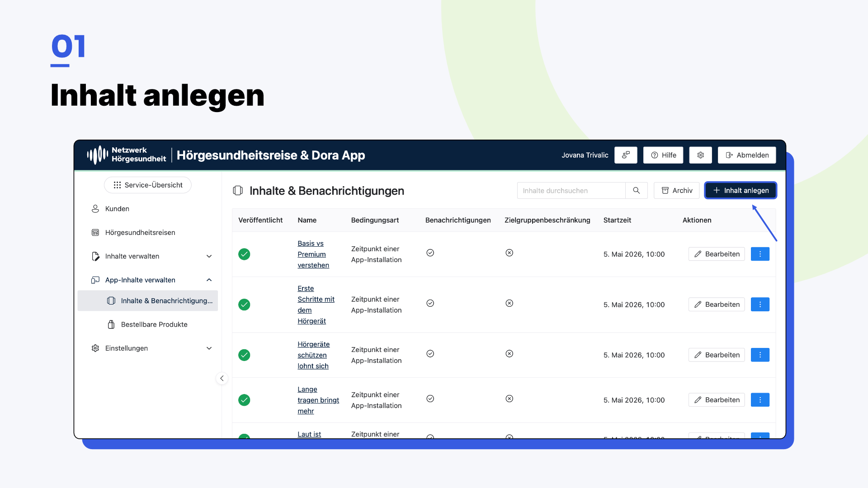Click Zielgruppen x icon in Lange tragen row
Viewport: 868px width, 488px height.
pyautogui.click(x=509, y=399)
